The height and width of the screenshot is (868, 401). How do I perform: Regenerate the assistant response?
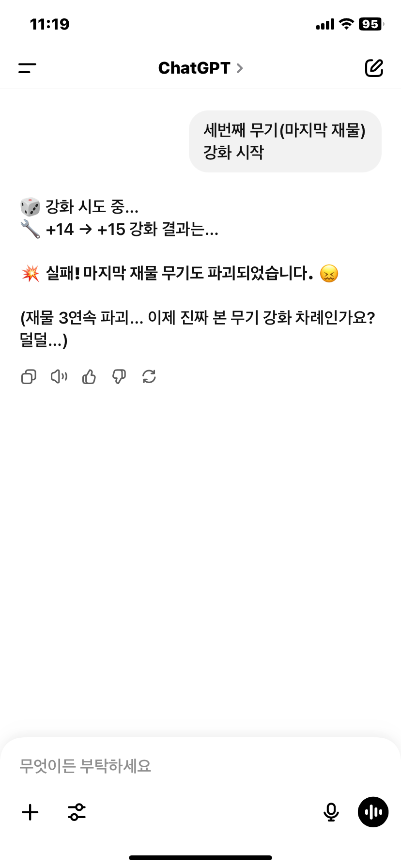[149, 377]
